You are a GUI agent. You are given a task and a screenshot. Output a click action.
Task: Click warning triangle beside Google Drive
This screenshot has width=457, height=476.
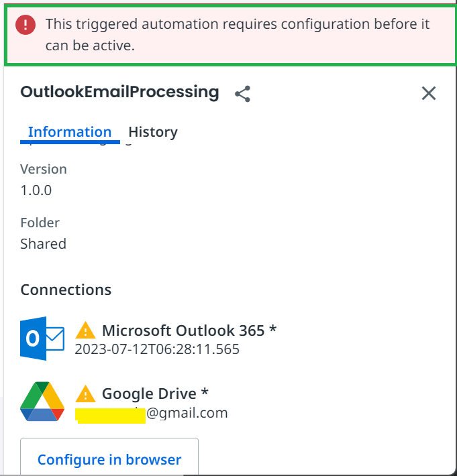[85, 394]
